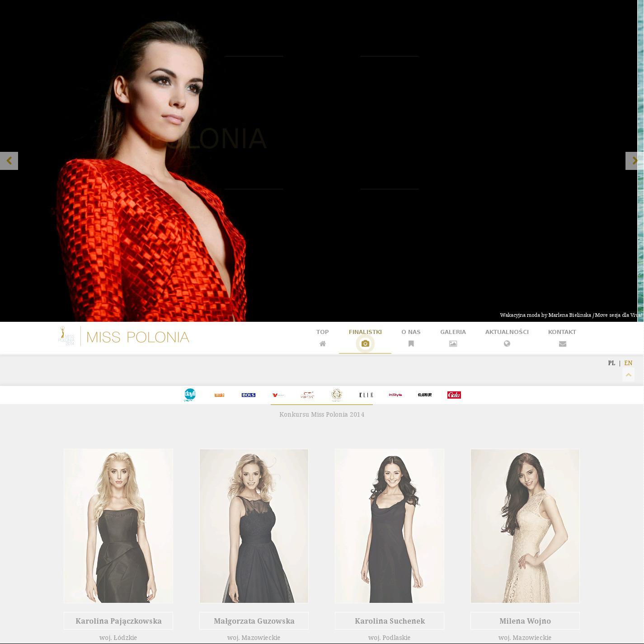
Task: Click the envelope icon under Kontakt
Action: 562,344
